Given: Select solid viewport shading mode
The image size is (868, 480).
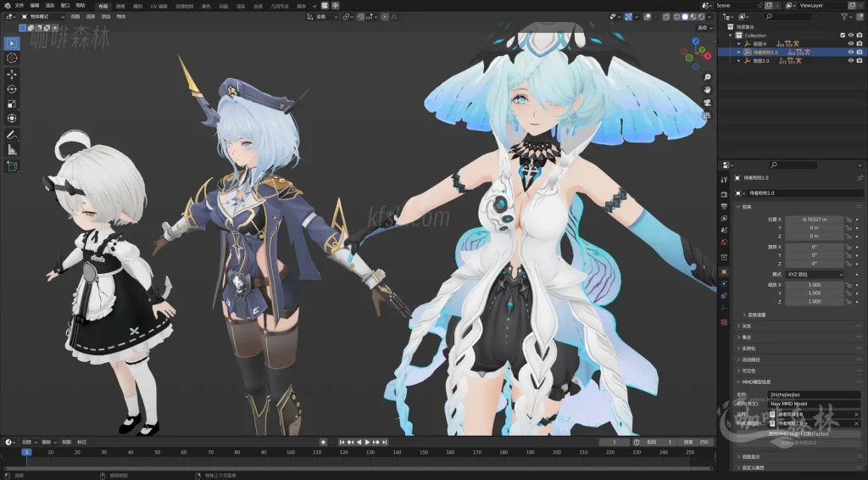Looking at the screenshot, I should coord(685,17).
